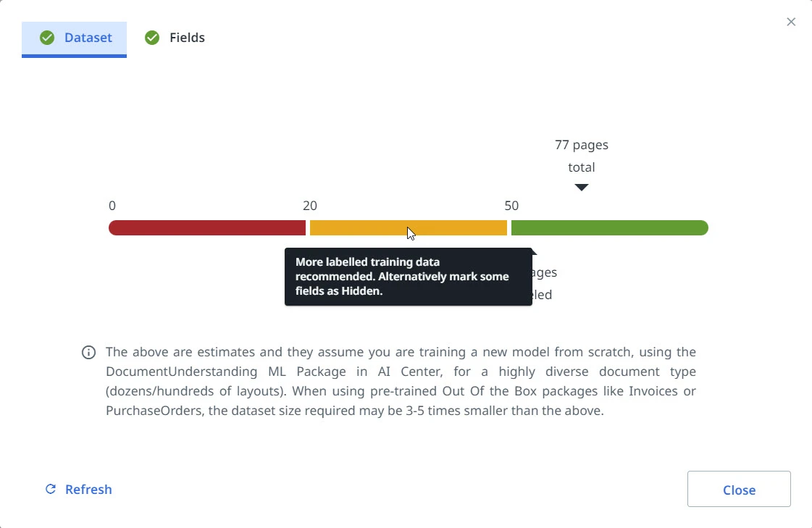Click the 77 pages total label
This screenshot has height=528, width=812.
click(x=582, y=156)
